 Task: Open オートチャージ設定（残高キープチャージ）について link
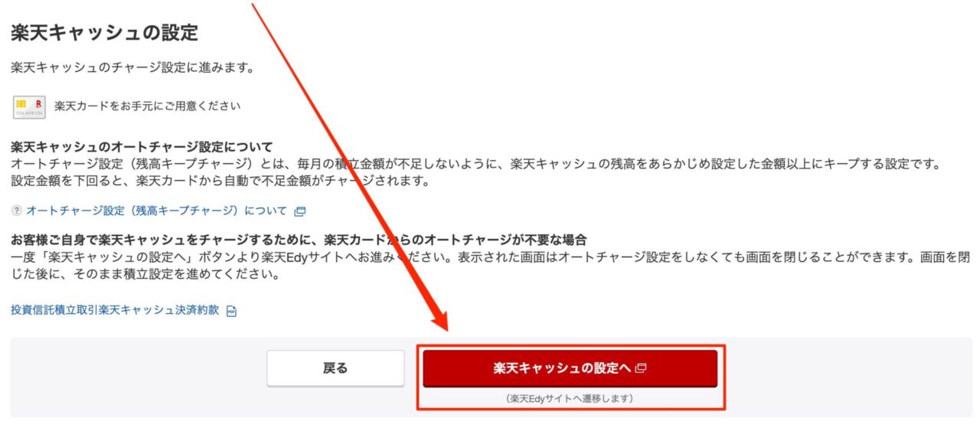click(157, 211)
